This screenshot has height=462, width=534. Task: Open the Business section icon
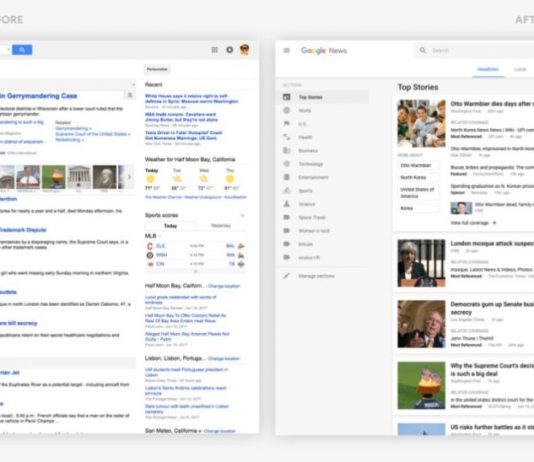[x=286, y=150]
